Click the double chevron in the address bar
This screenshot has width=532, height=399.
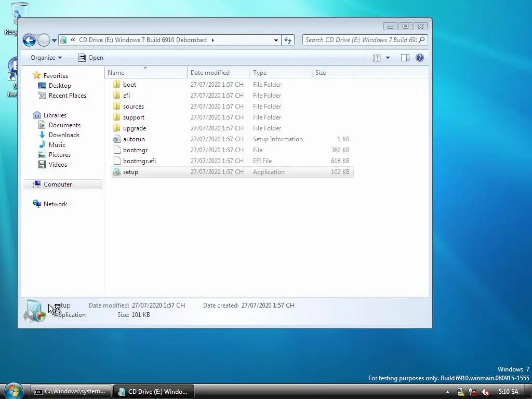73,40
